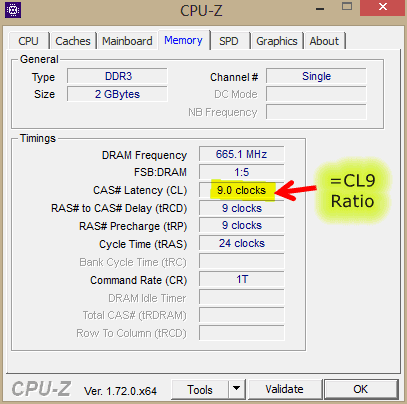The height and width of the screenshot is (404, 407).
Task: Show the About tab
Action: coord(324,41)
